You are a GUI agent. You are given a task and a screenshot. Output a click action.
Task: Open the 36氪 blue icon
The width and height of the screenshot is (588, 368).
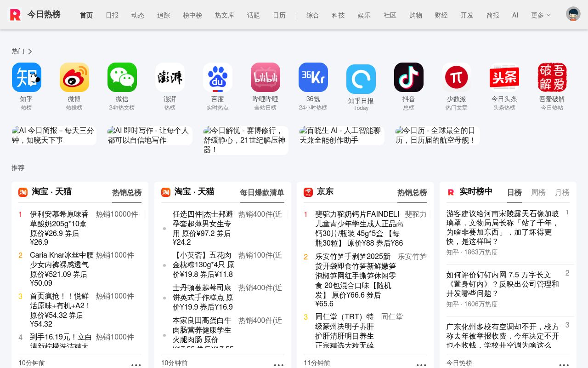(x=313, y=77)
